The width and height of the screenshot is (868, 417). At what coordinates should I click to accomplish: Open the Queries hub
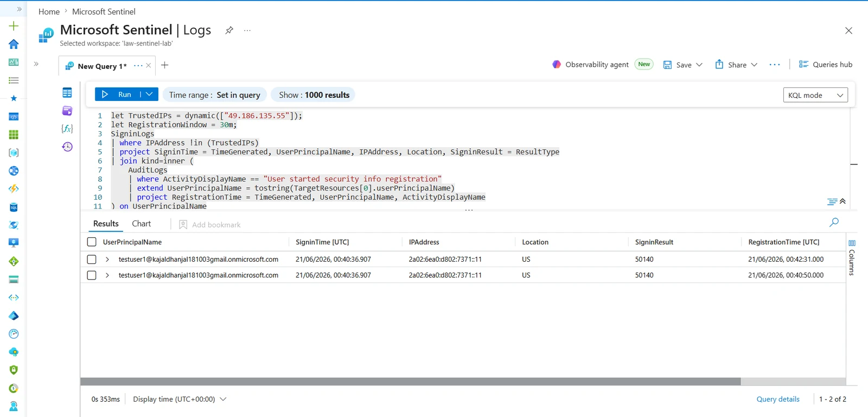pos(826,65)
